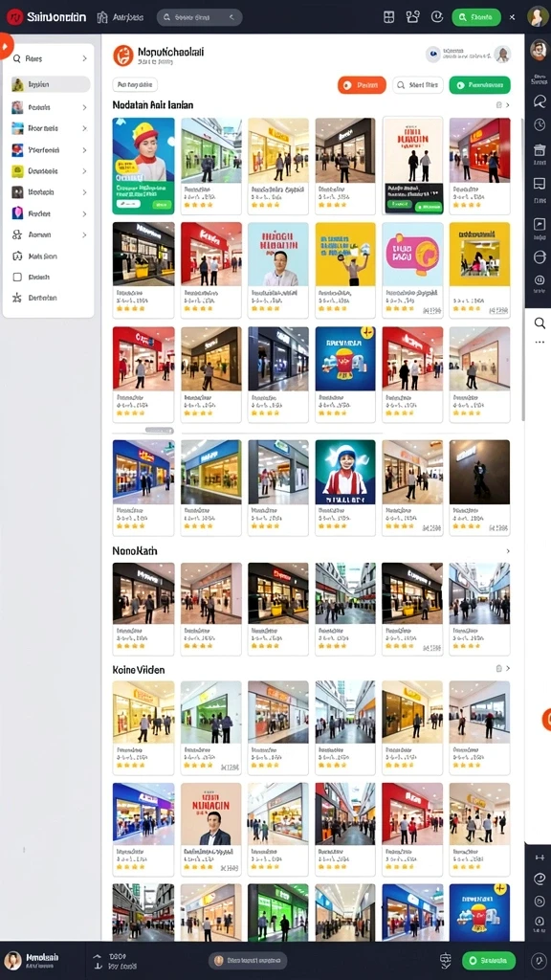Expand the Aoman sidebar item chevron

click(84, 235)
